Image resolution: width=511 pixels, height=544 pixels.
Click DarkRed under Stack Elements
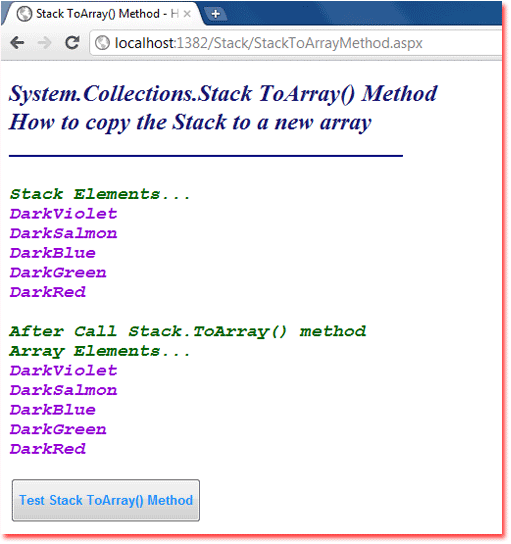pyautogui.click(x=48, y=292)
